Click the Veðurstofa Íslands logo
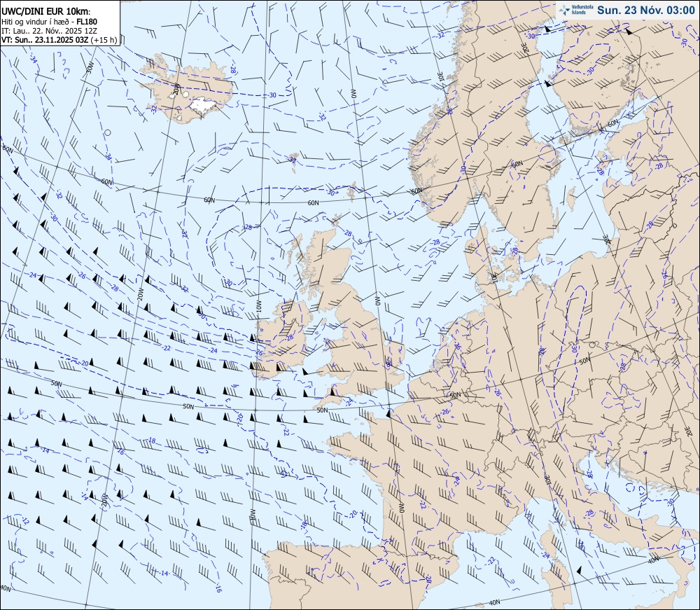700x610 pixels. pos(576,9)
